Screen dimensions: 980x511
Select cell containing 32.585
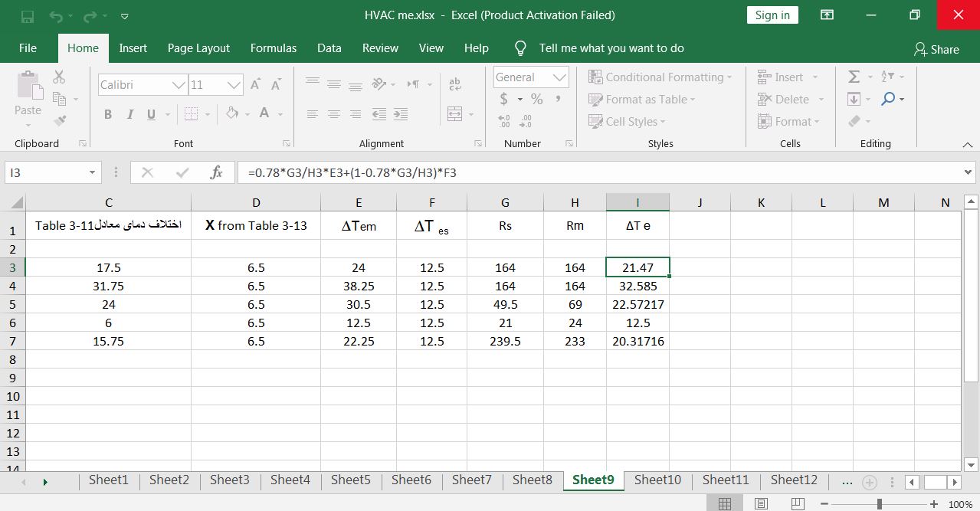(637, 286)
